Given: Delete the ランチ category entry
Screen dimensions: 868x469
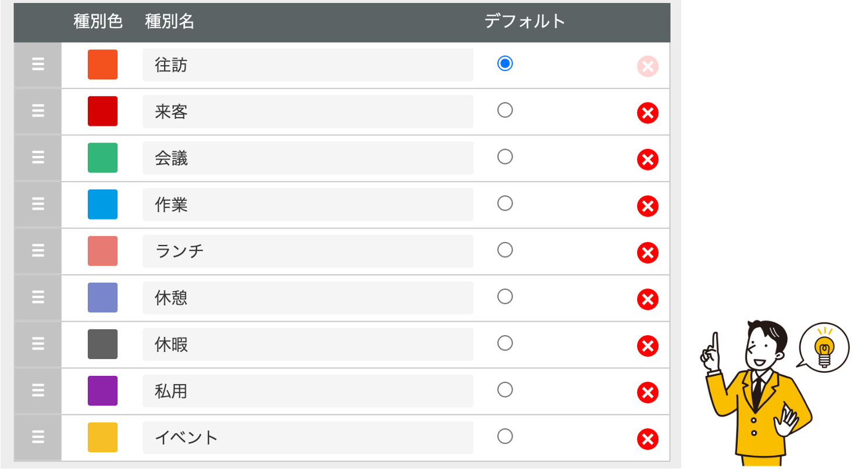Looking at the screenshot, I should pos(648,253).
